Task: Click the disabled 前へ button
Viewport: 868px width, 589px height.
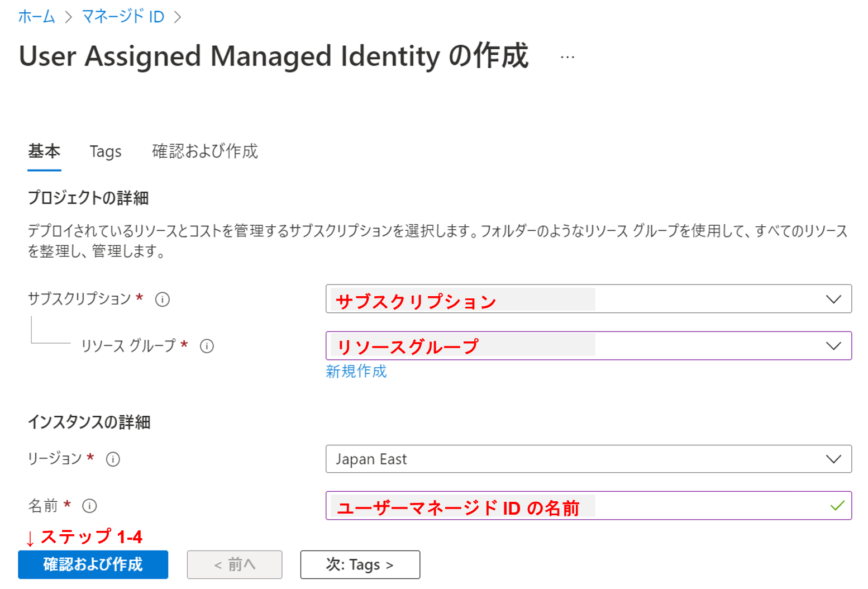Action: click(234, 564)
